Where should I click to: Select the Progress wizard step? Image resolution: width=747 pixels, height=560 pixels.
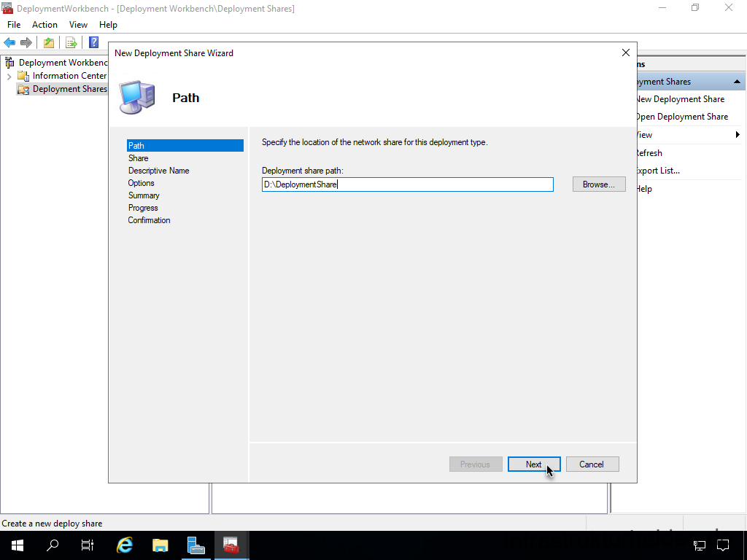coord(143,208)
